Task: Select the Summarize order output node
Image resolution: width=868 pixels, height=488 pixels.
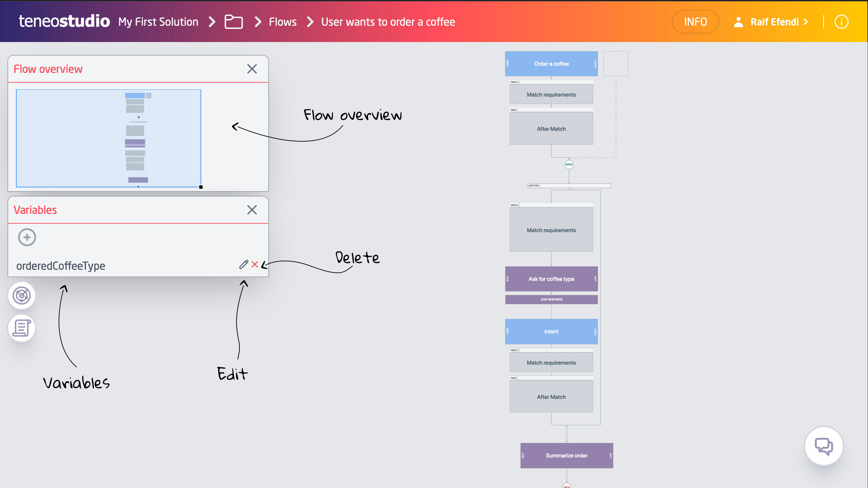Action: pyautogui.click(x=566, y=455)
